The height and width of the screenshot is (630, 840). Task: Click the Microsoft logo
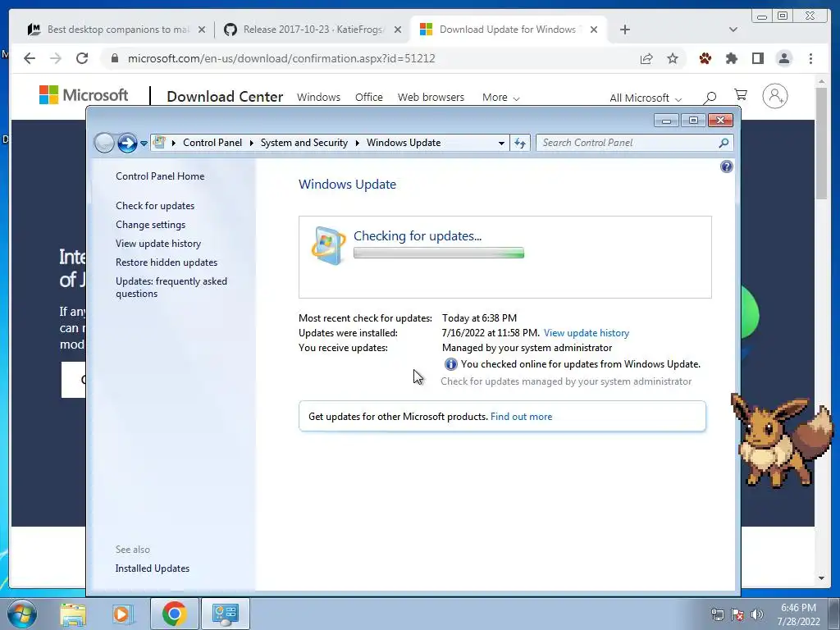pos(84,95)
